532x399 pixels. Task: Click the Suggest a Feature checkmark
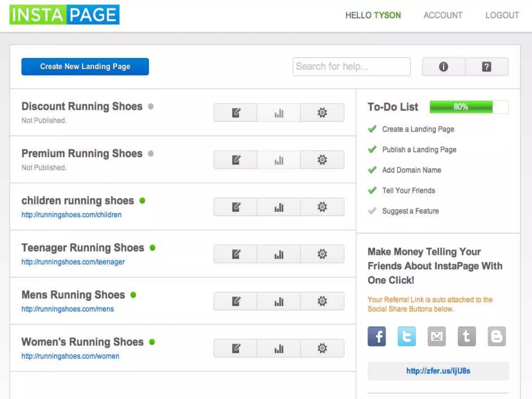click(x=372, y=211)
